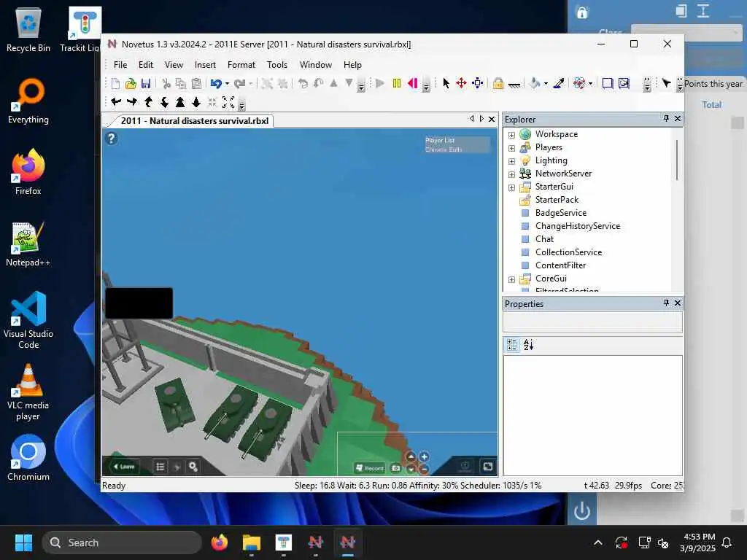The image size is (747, 560).
Task: Expand the Workspace node in Explorer
Action: [511, 135]
